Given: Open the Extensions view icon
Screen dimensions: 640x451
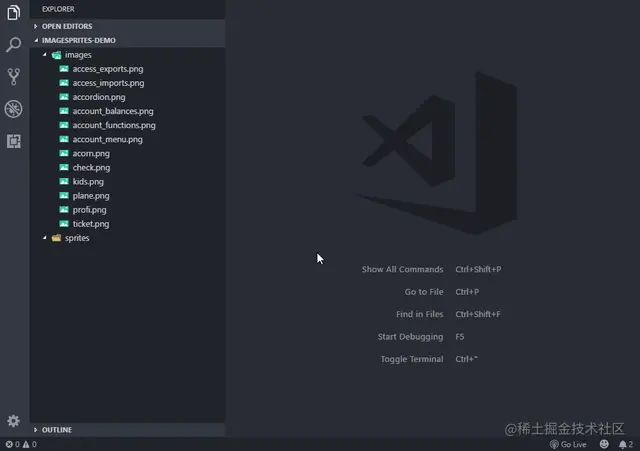Looking at the screenshot, I should coord(13,141).
